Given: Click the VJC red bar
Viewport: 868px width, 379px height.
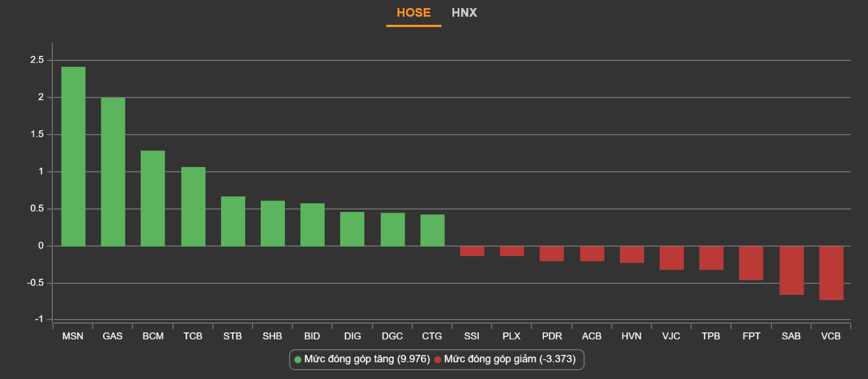Looking at the screenshot, I should pos(672,258).
